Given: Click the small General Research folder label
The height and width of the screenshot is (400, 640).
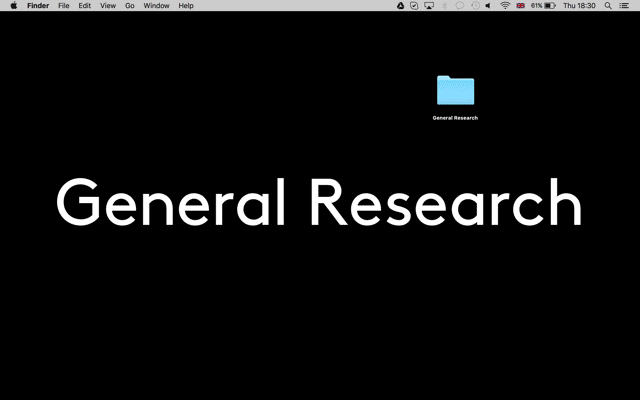Looking at the screenshot, I should click(455, 118).
